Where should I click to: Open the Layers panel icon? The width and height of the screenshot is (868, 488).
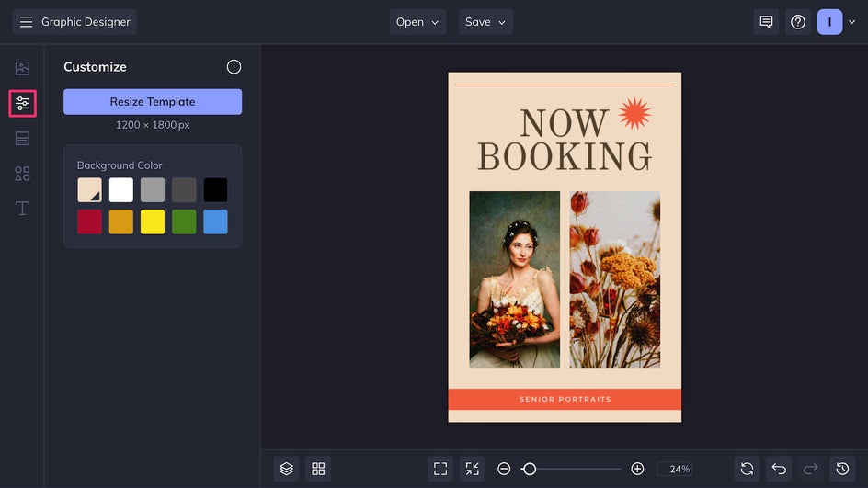(286, 469)
